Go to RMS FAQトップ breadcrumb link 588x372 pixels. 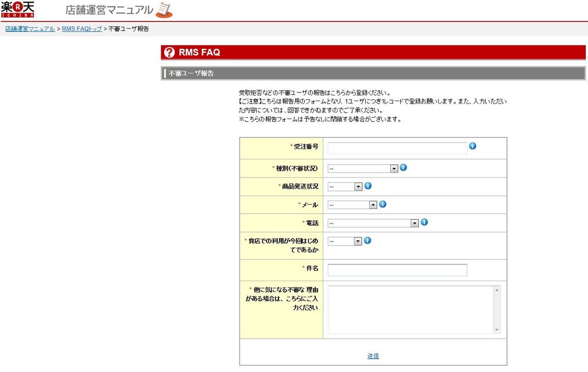click(x=82, y=29)
